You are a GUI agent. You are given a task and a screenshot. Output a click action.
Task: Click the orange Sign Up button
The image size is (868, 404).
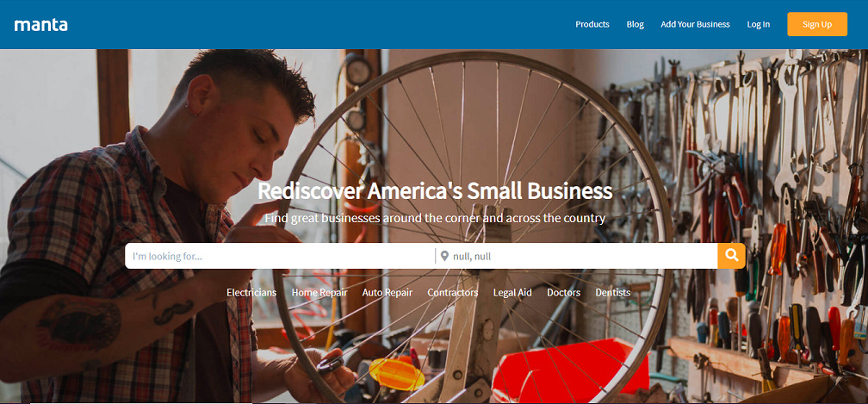(x=817, y=24)
